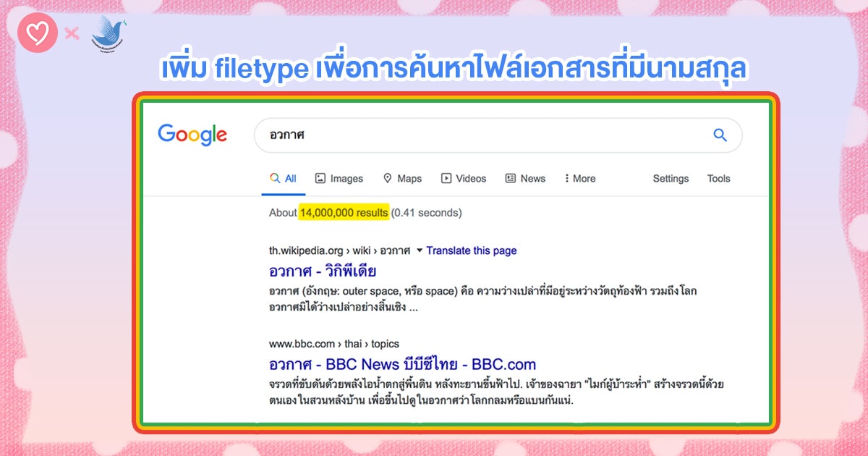
Task: Click the highlighted 14,000,000 results text
Action: [344, 213]
